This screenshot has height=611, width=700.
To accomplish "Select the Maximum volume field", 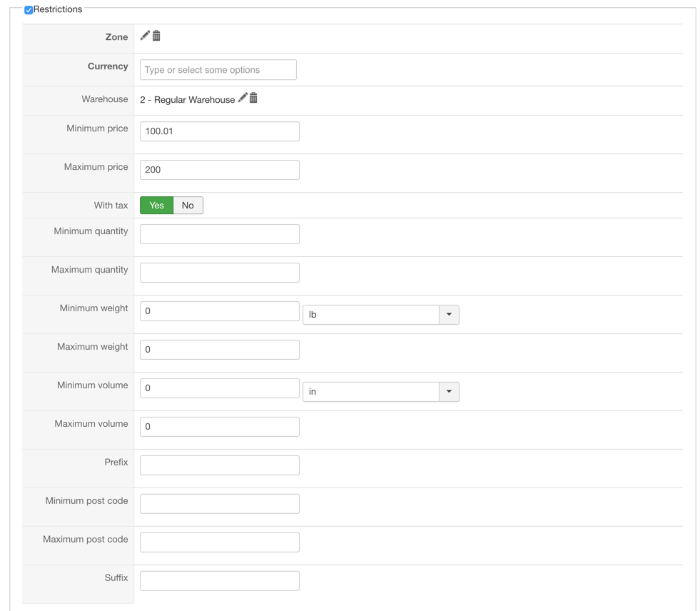I will (x=219, y=427).
